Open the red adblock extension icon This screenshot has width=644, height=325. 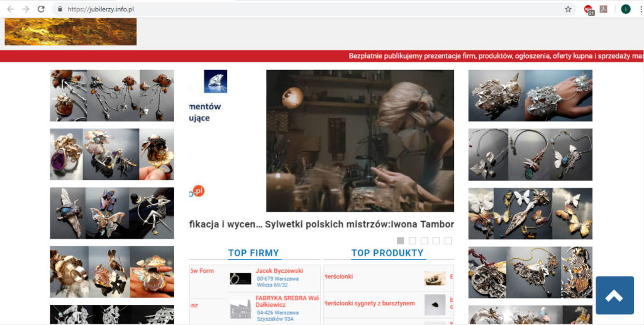click(588, 9)
